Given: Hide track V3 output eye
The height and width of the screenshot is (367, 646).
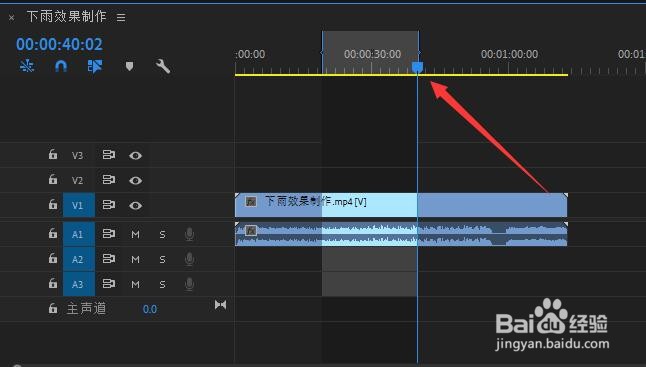Looking at the screenshot, I should click(136, 156).
